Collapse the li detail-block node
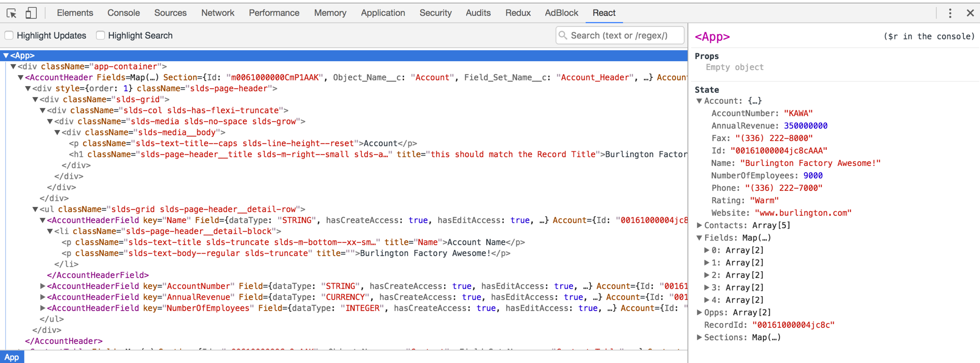The image size is (980, 363). point(49,231)
